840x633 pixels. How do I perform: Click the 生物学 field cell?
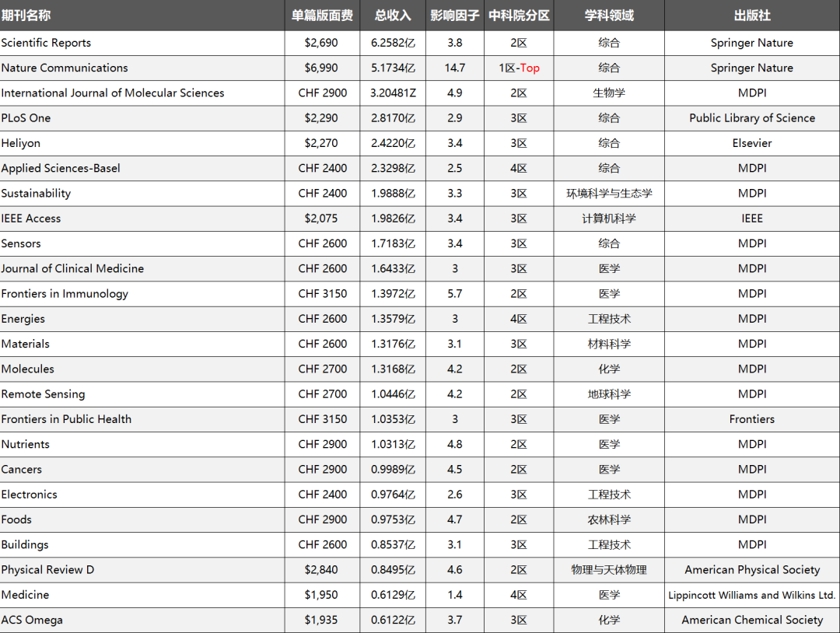point(609,93)
